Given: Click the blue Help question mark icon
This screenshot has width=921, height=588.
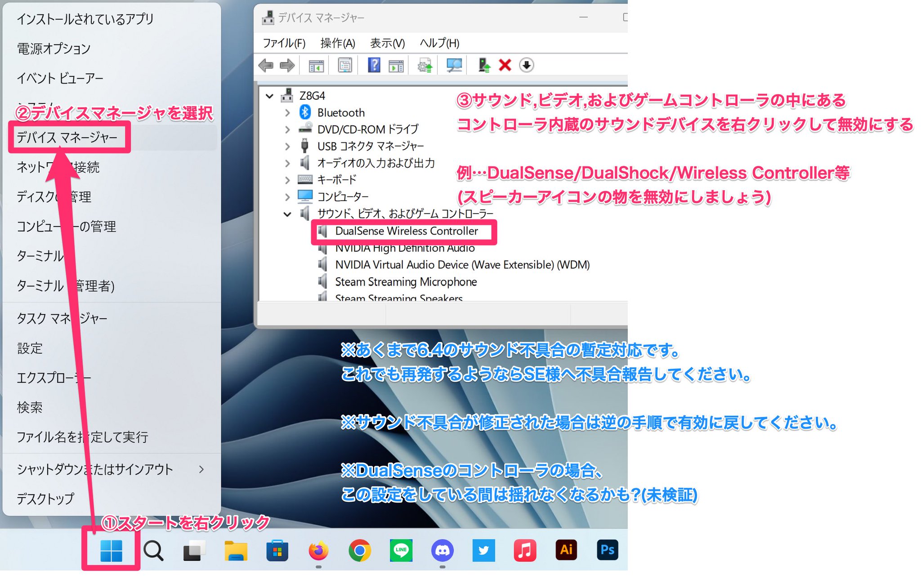Looking at the screenshot, I should (374, 65).
